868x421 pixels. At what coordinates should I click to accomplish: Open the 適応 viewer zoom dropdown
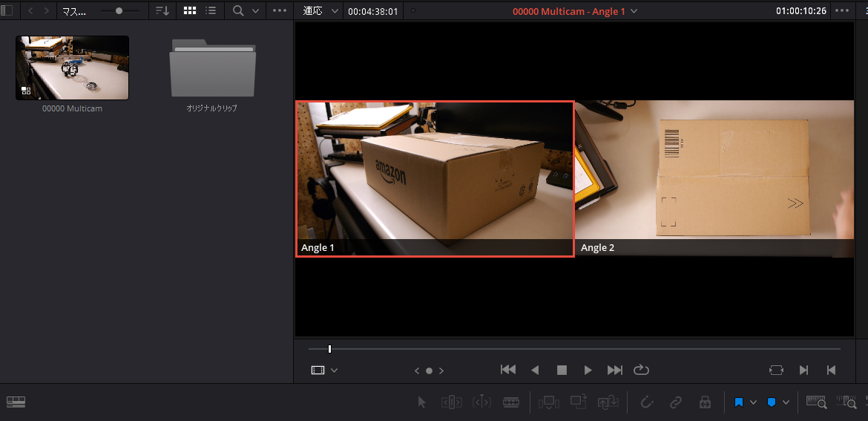pos(322,10)
